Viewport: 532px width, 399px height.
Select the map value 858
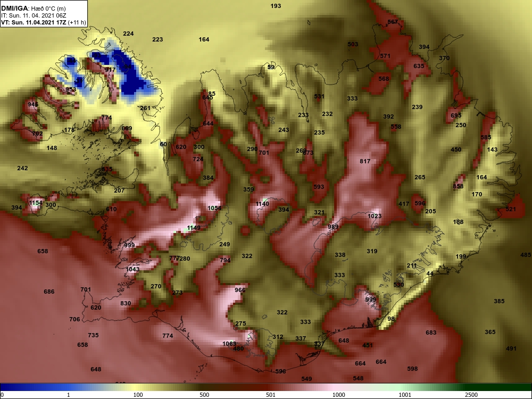coord(458,186)
